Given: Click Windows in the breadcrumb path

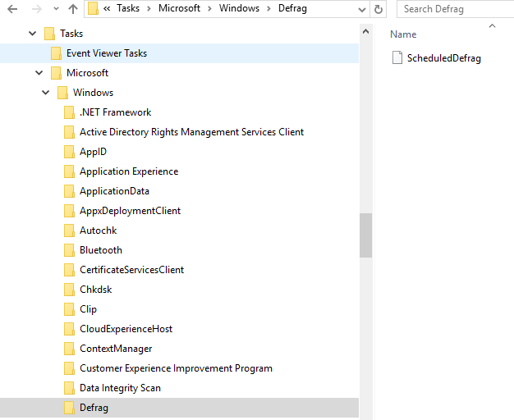Looking at the screenshot, I should (x=239, y=8).
